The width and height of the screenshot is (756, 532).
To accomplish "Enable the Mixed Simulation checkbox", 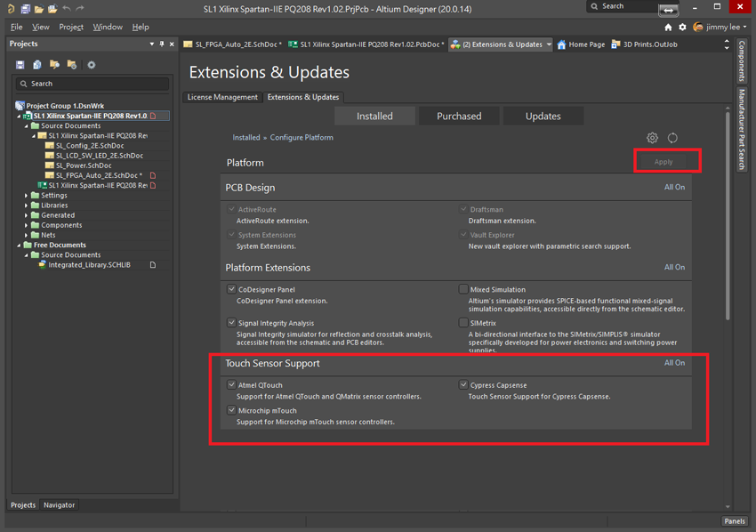I will (463, 289).
